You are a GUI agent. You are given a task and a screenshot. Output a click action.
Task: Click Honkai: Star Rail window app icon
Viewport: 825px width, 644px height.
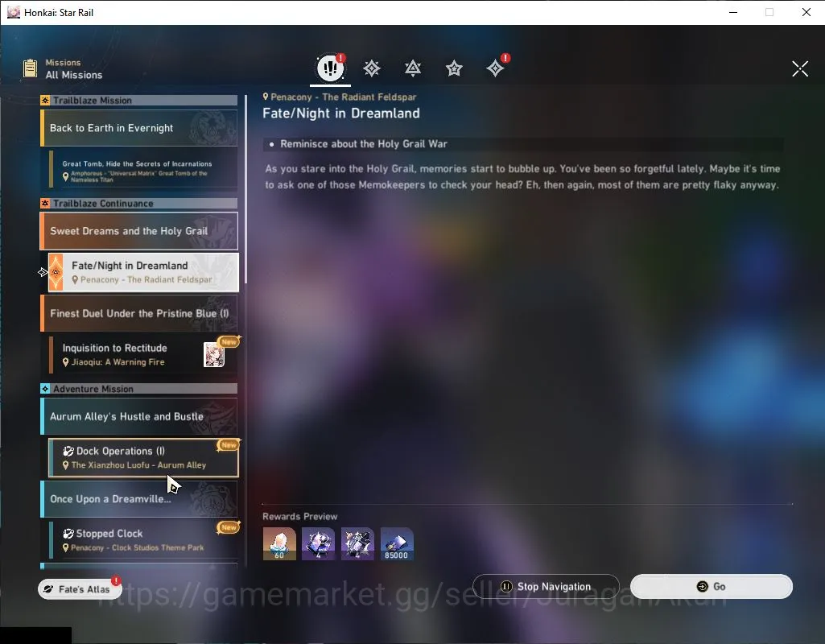pos(13,12)
